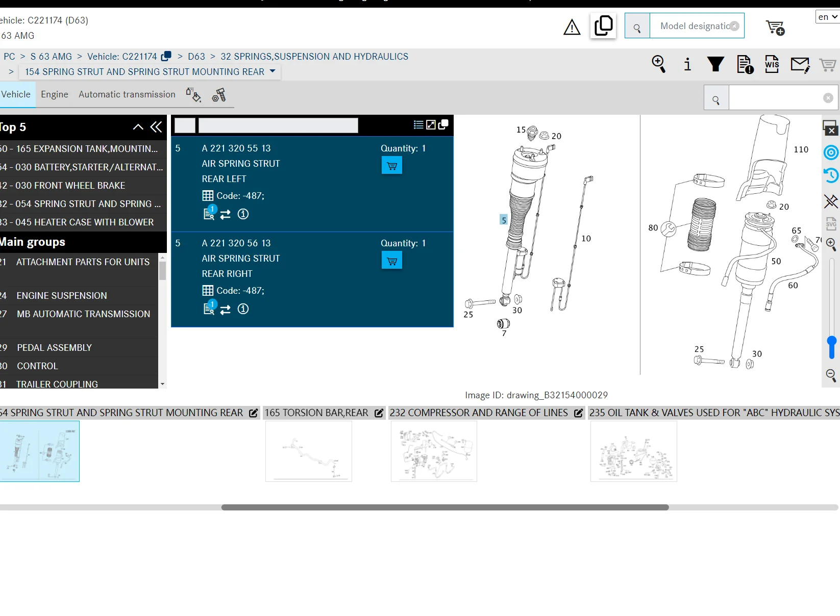Click breadcrumb 32 SPRINGS,SUSPENSION AND HYDRAULICS
Screen dimensions: 840x616
[x=314, y=57]
